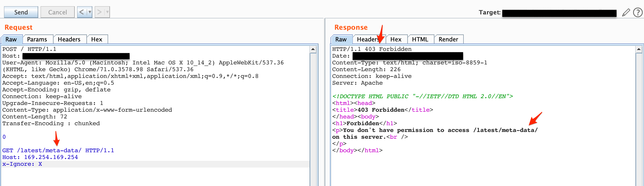The width and height of the screenshot is (644, 186).
Task: Select the Request Raw tab
Action: pyautogui.click(x=11, y=39)
